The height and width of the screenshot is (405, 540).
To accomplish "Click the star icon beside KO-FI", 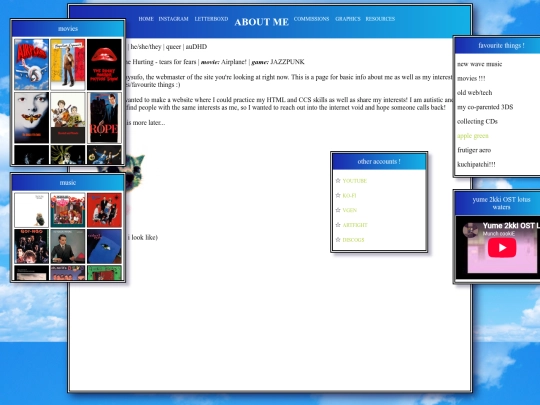I will click(x=338, y=195).
